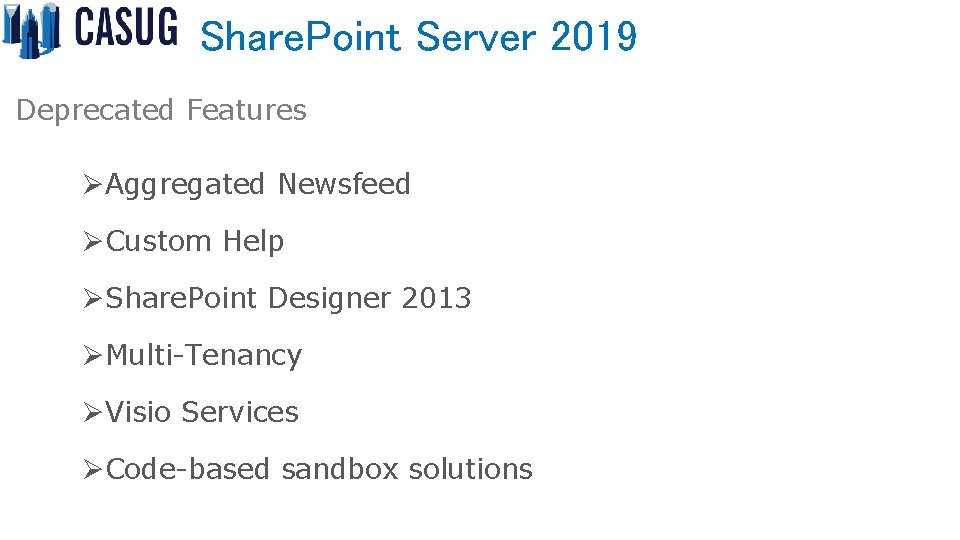Click the arrow bullet beside Aggregated Newsfeed
This screenshot has width=960, height=540.
pos(92,184)
